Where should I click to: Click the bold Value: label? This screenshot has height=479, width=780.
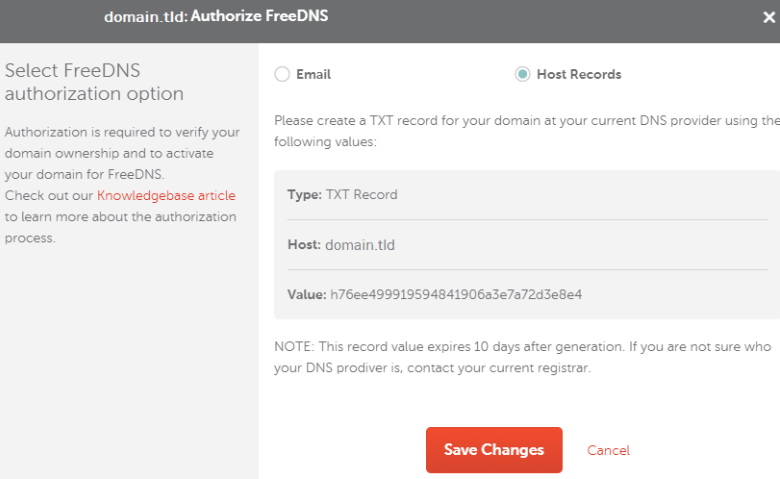tap(307, 294)
